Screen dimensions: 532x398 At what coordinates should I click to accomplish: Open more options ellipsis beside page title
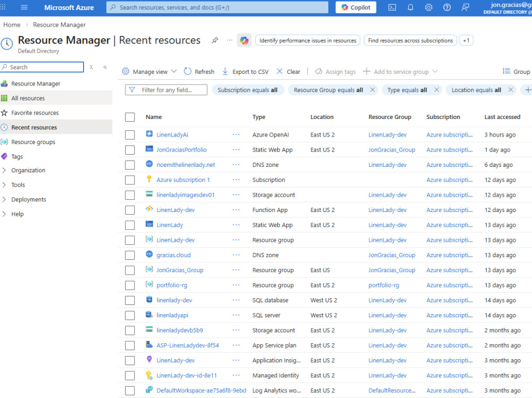[x=230, y=40]
